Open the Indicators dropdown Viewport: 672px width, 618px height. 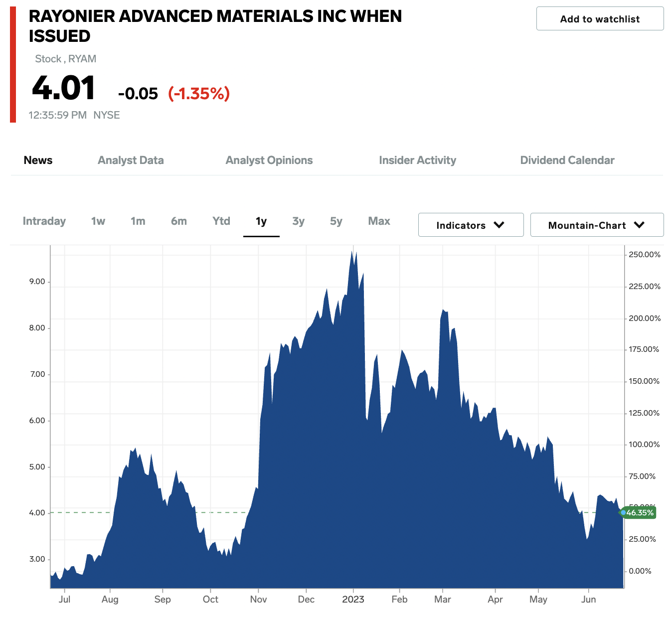[x=471, y=225]
